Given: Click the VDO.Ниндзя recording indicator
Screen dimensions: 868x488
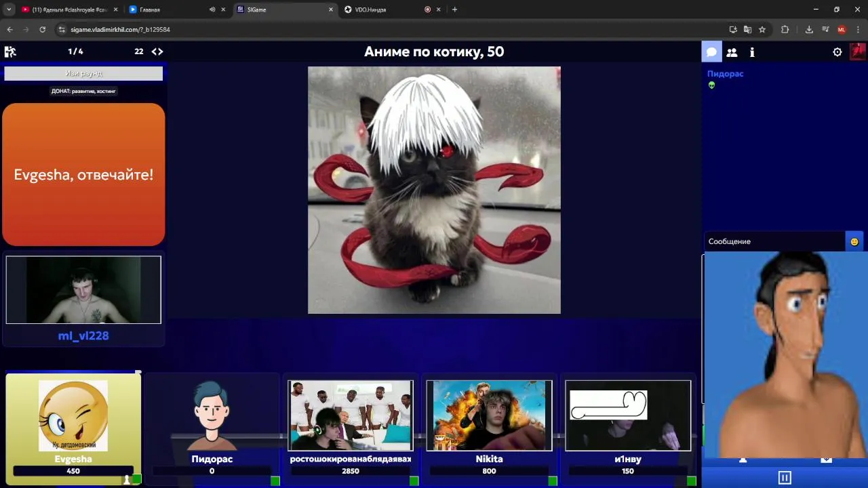Looking at the screenshot, I should (x=427, y=9).
